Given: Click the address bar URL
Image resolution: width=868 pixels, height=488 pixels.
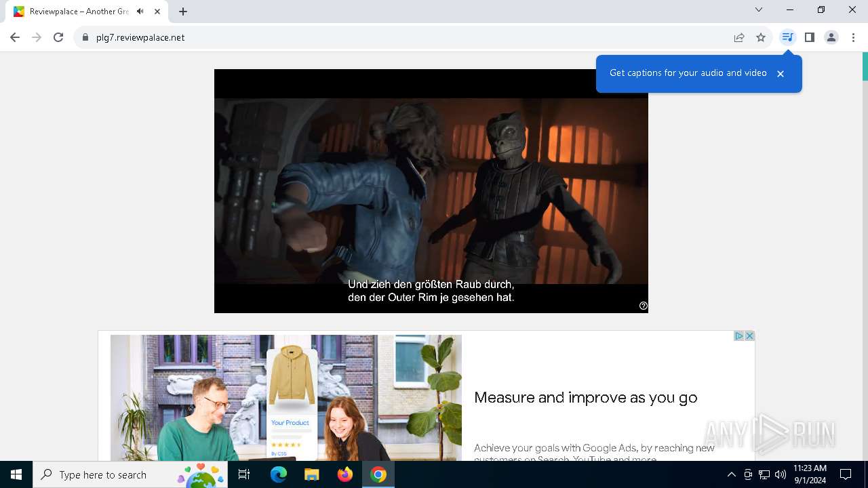Looking at the screenshot, I should point(140,37).
